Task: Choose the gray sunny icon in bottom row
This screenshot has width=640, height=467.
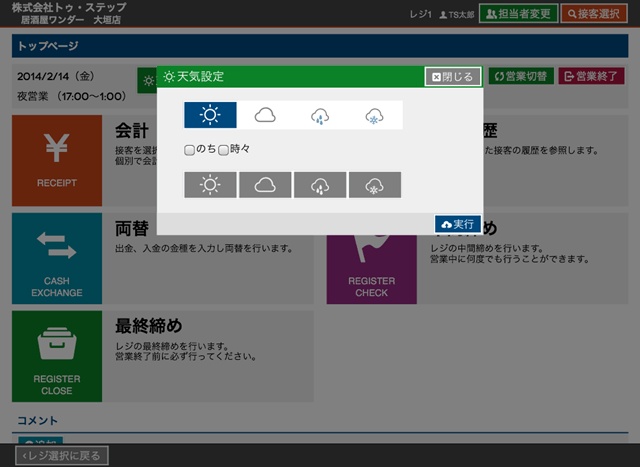Action: click(x=210, y=185)
